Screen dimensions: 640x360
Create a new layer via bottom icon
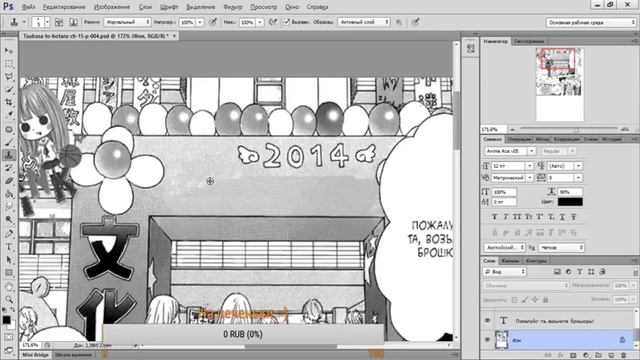611,356
